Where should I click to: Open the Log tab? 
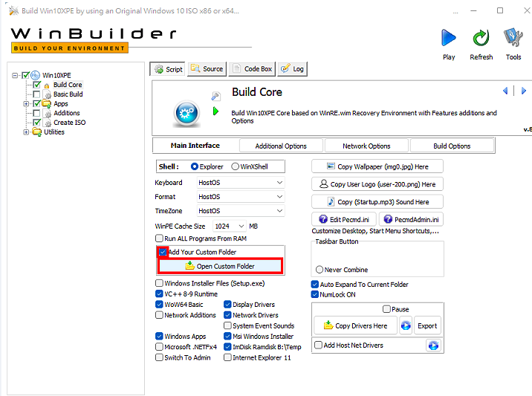click(x=293, y=69)
